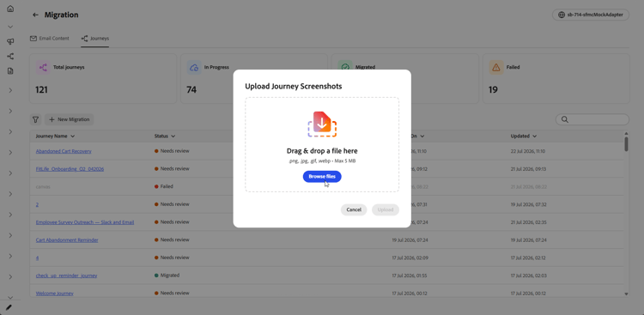Open the check_up_reminder_journey link

[66, 276]
